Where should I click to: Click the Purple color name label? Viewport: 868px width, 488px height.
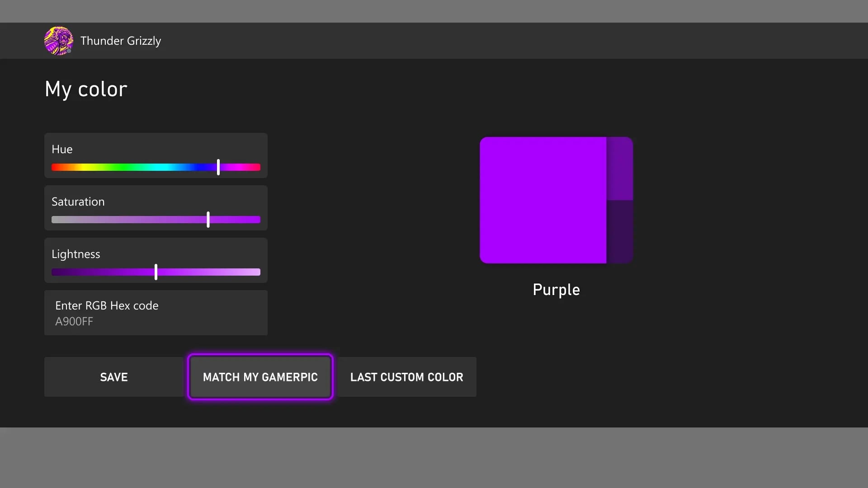point(556,290)
